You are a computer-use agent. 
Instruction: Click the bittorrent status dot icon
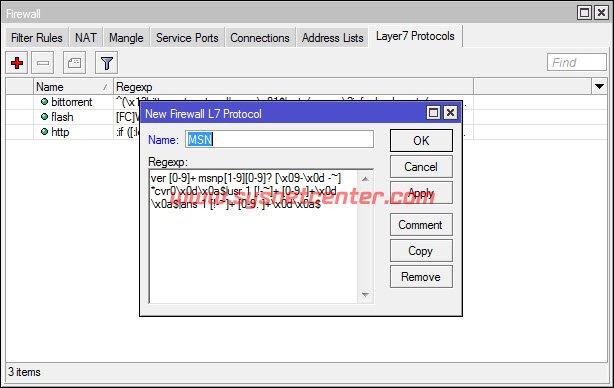point(44,102)
